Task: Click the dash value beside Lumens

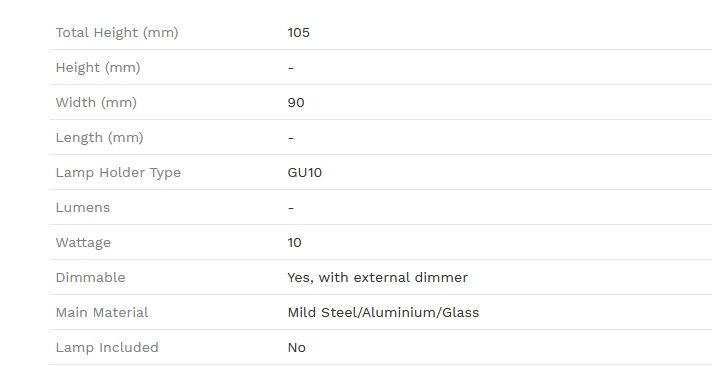Action: click(291, 209)
